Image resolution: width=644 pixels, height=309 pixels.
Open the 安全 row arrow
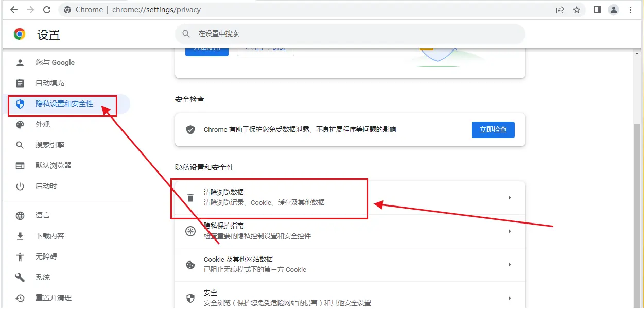(x=509, y=298)
